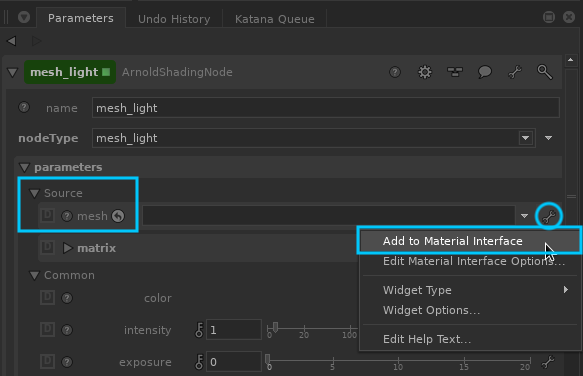This screenshot has height=376, width=583.
Task: Open help for the exposure parameter
Action: point(67,362)
